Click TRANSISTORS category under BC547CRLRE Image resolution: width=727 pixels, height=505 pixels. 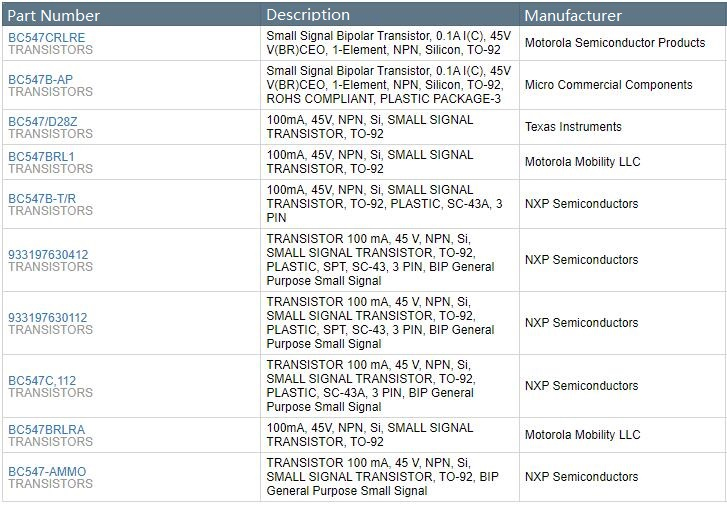click(x=50, y=50)
